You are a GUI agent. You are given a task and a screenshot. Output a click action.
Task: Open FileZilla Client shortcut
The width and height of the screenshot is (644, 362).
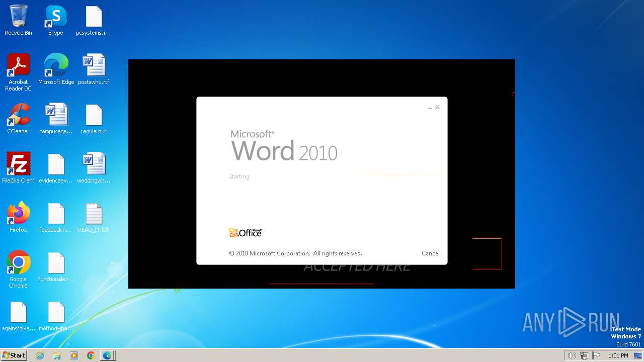(18, 168)
